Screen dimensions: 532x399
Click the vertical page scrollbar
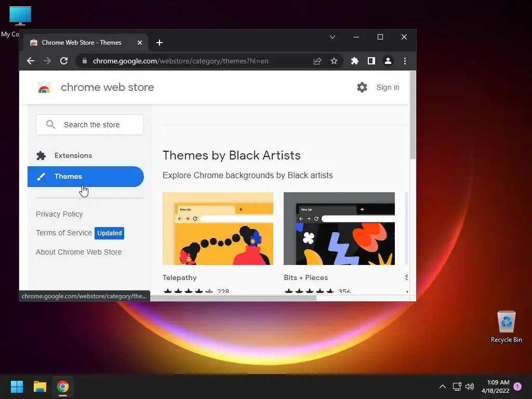[x=413, y=115]
